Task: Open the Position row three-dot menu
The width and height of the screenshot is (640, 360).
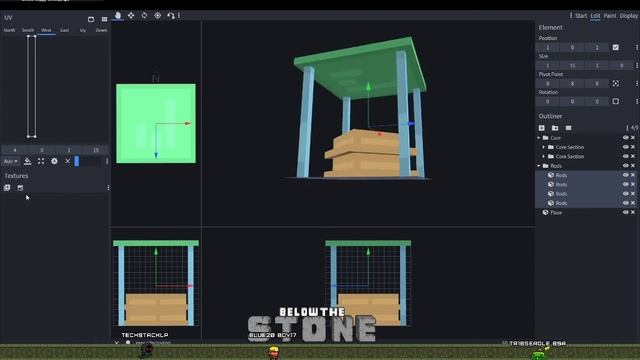Action: tap(637, 47)
